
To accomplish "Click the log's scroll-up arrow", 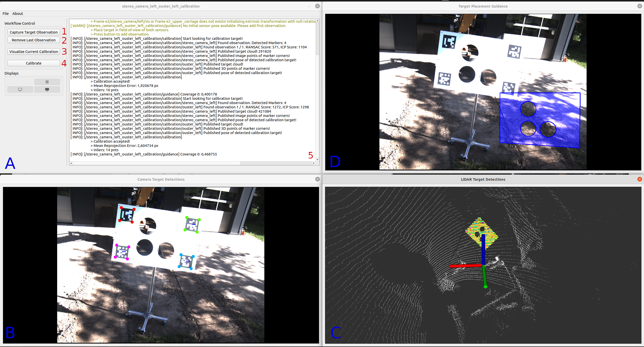I will pyautogui.click(x=317, y=21).
